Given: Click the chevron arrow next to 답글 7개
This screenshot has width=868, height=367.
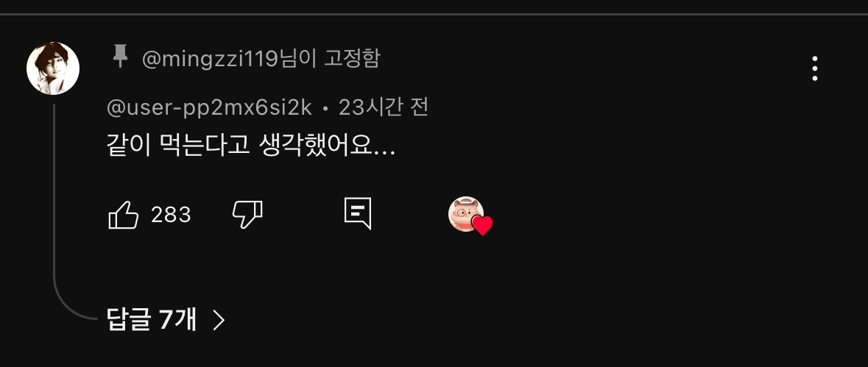Looking at the screenshot, I should click(219, 320).
